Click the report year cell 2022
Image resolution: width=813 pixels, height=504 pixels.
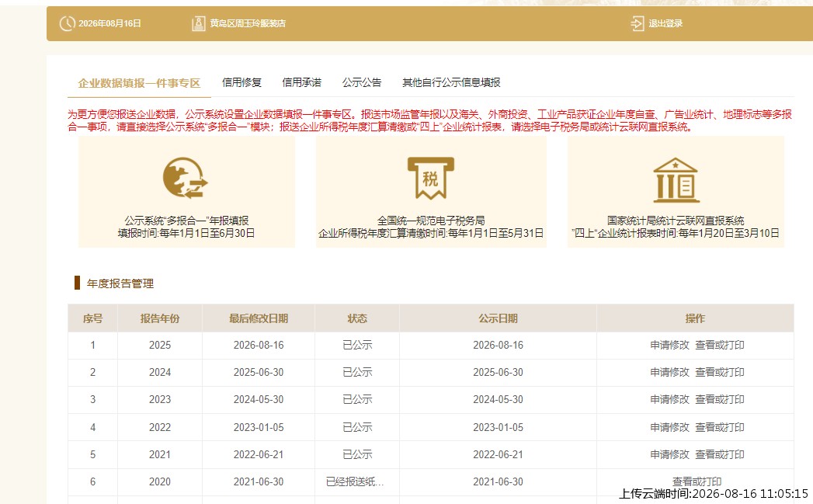(x=160, y=428)
